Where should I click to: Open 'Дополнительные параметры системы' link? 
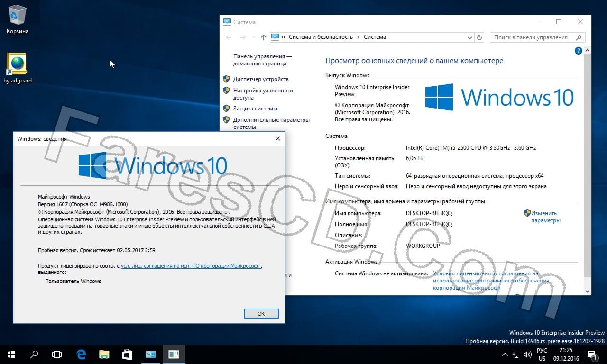(271, 123)
